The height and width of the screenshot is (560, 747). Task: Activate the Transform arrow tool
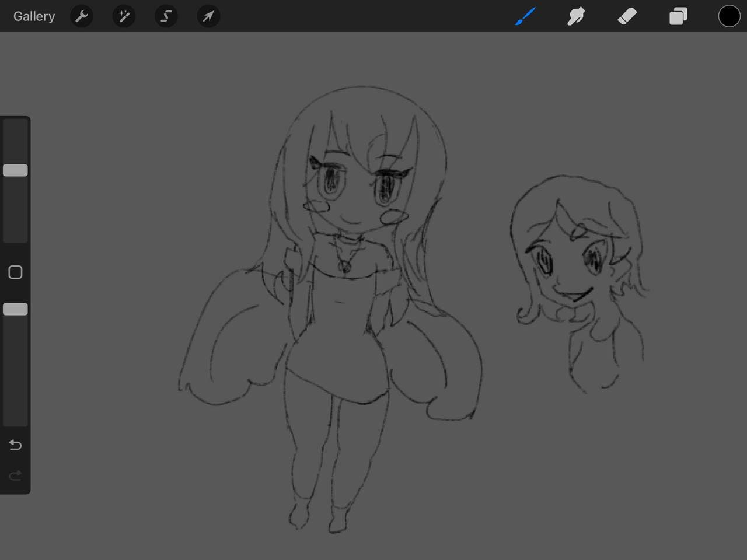[208, 16]
